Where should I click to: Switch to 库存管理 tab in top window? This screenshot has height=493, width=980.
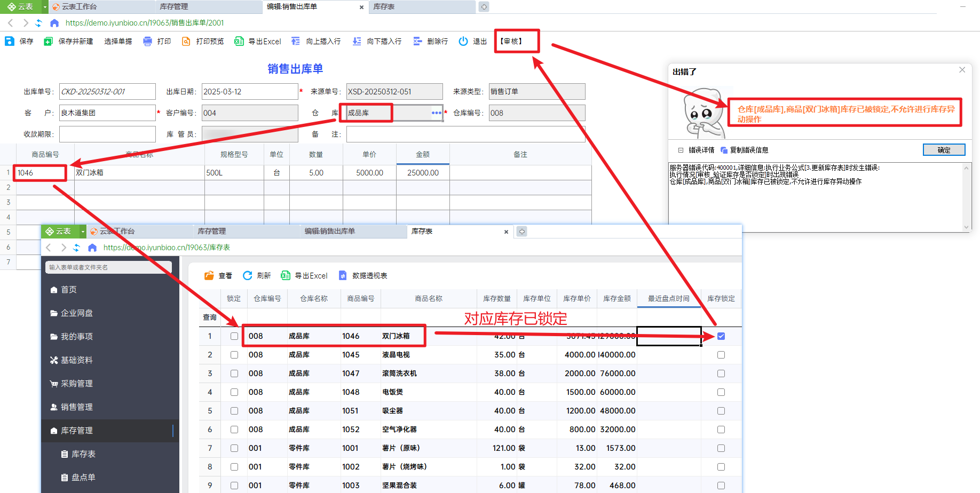click(x=209, y=7)
